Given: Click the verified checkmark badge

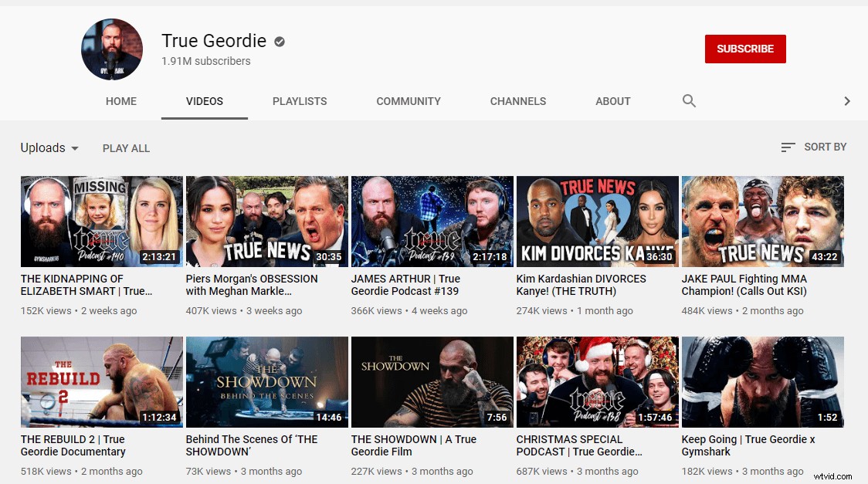Looking at the screenshot, I should [x=280, y=42].
